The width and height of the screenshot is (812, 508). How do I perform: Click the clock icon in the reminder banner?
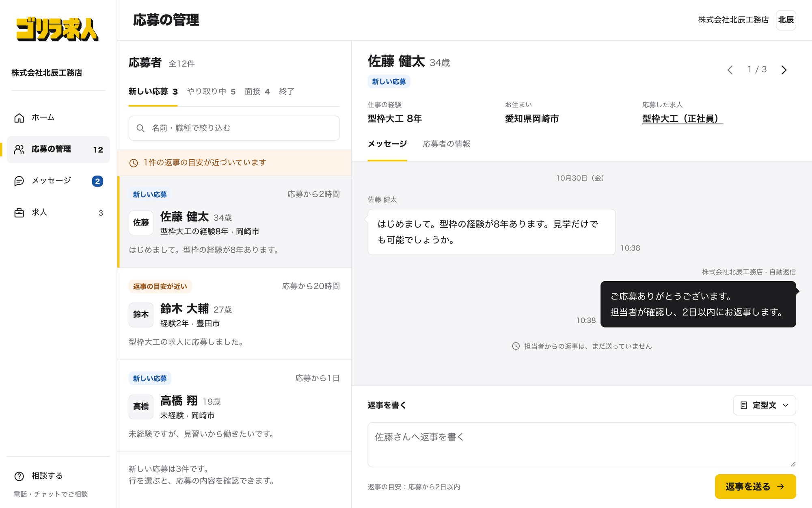134,163
